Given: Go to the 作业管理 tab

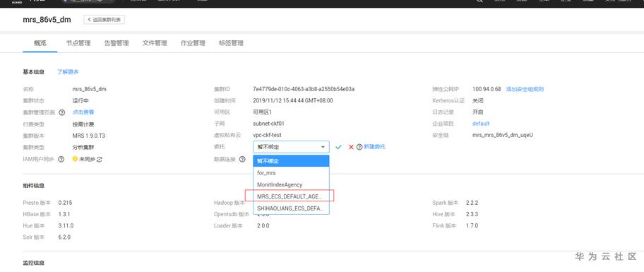Looking at the screenshot, I should (193, 43).
